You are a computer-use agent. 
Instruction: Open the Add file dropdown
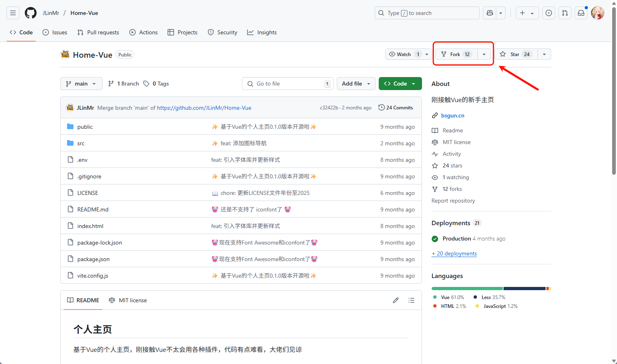tap(356, 84)
